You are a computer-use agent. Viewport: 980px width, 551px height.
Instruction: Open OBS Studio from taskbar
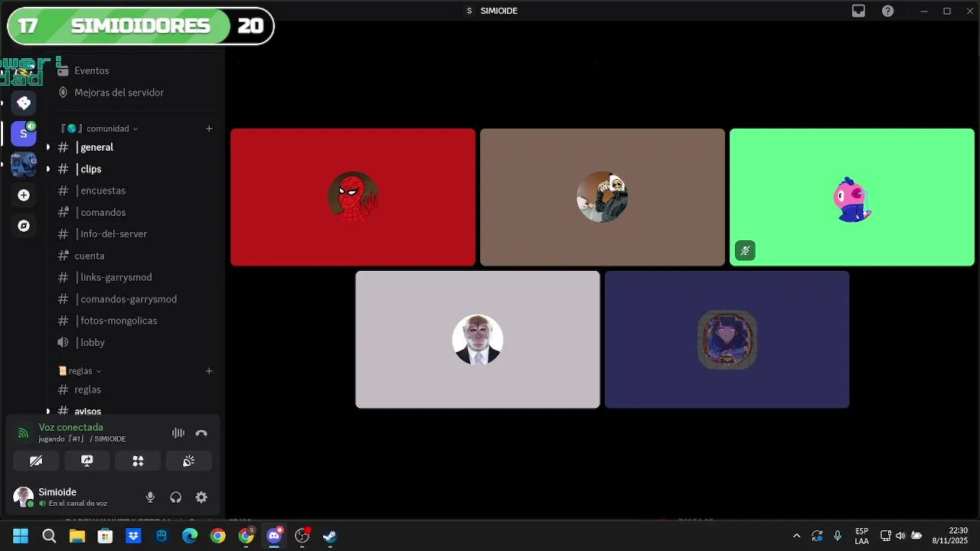coord(302,536)
